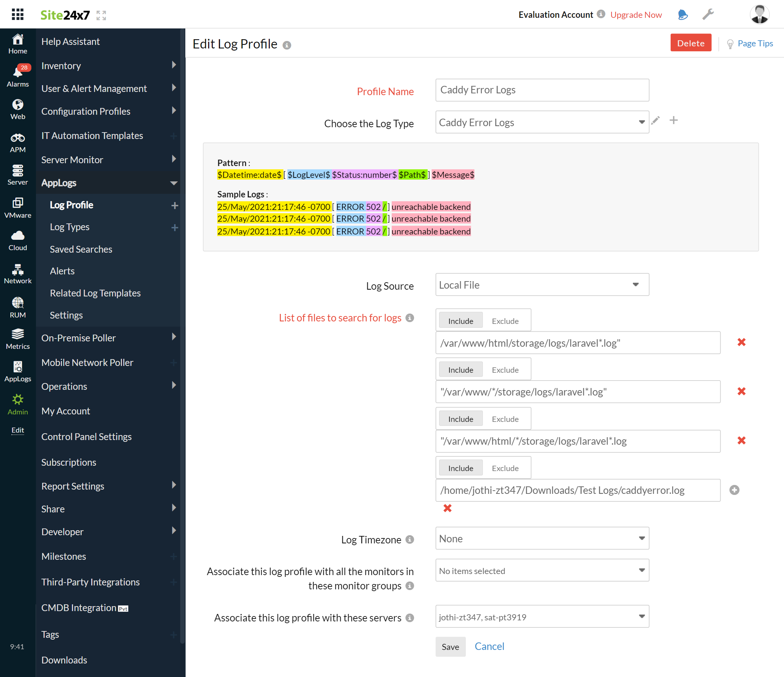Delete this log profile
Viewport: 784px width, 677px height.
[691, 42]
